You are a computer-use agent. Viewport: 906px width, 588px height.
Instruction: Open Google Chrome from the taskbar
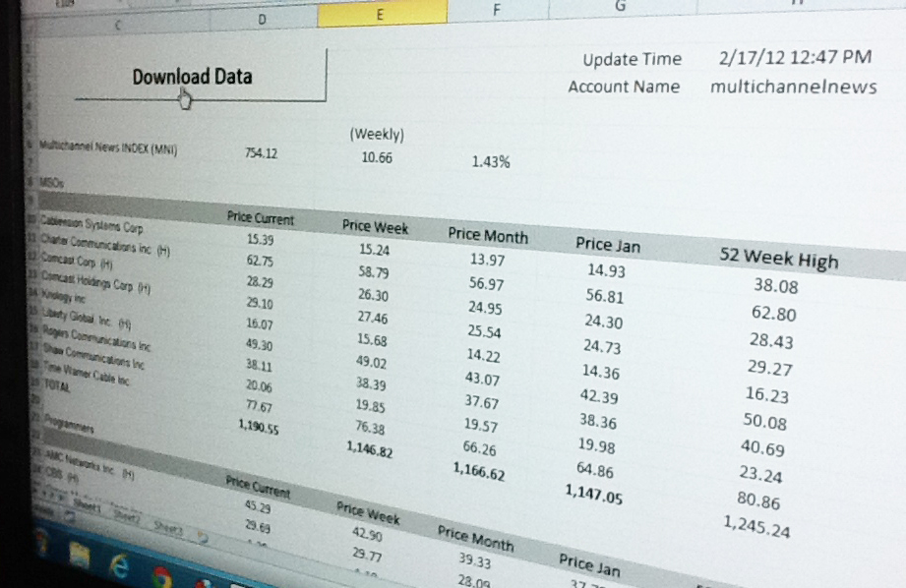pos(161,577)
